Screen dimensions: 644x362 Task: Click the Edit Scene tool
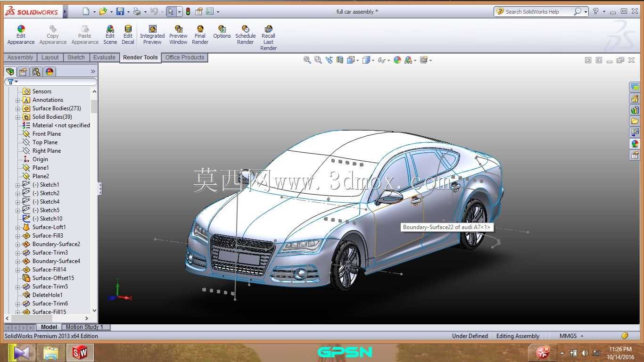pyautogui.click(x=110, y=35)
